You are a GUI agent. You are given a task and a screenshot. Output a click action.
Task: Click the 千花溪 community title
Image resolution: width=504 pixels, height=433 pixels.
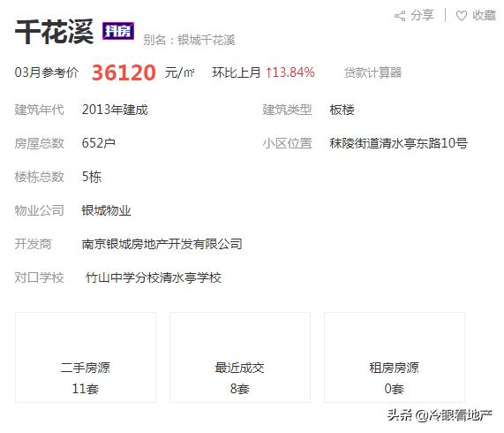55,32
